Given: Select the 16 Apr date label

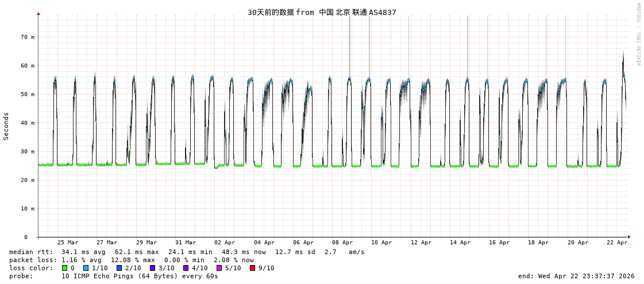Looking at the screenshot, I should tap(499, 243).
